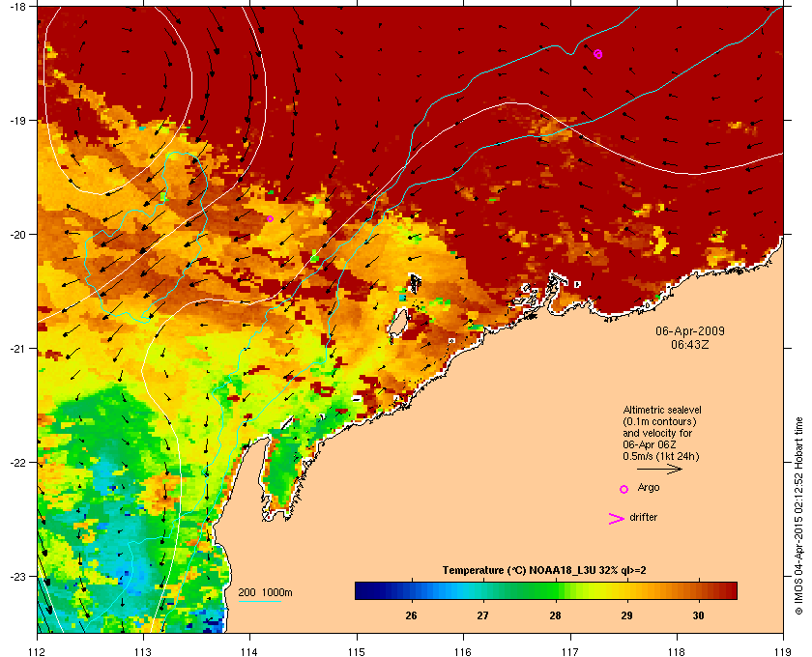Click the '117' longitude axis label
This screenshot has height=657, width=812.
click(570, 651)
